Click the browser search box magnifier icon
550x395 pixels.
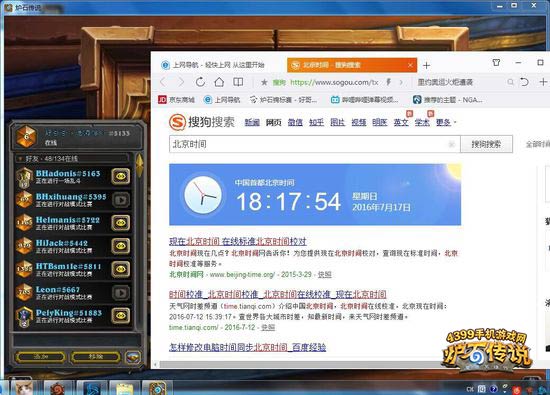coord(510,82)
